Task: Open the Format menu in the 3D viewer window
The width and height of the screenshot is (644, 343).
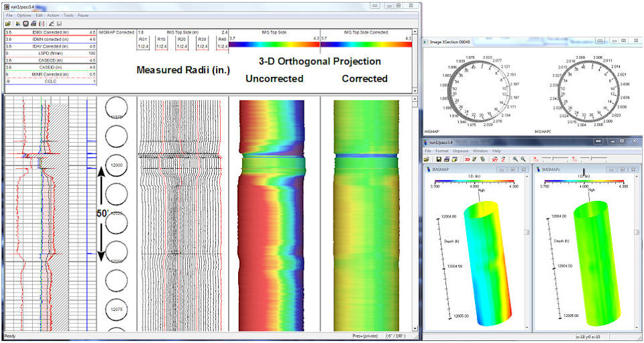Action: tap(442, 151)
